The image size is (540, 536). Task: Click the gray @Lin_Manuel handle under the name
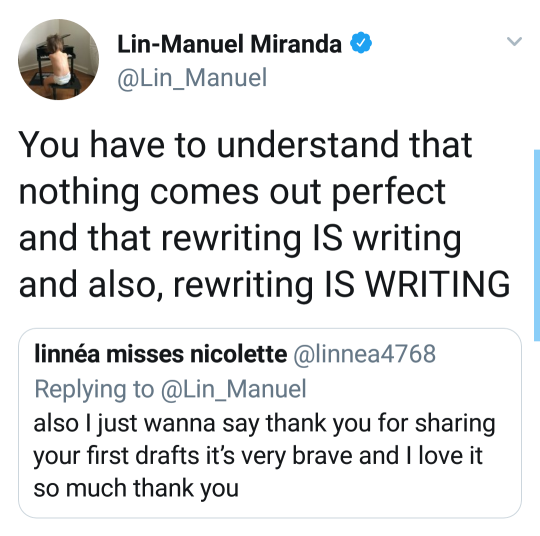pos(192,78)
